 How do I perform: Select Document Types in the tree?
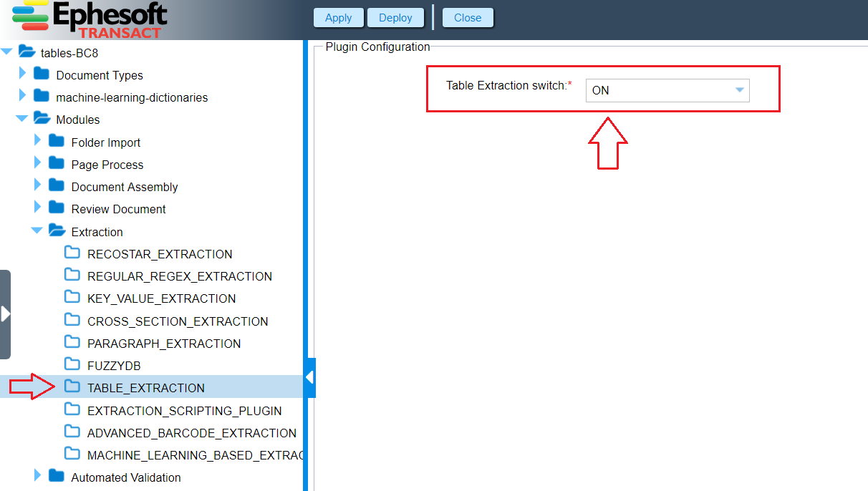coord(100,75)
